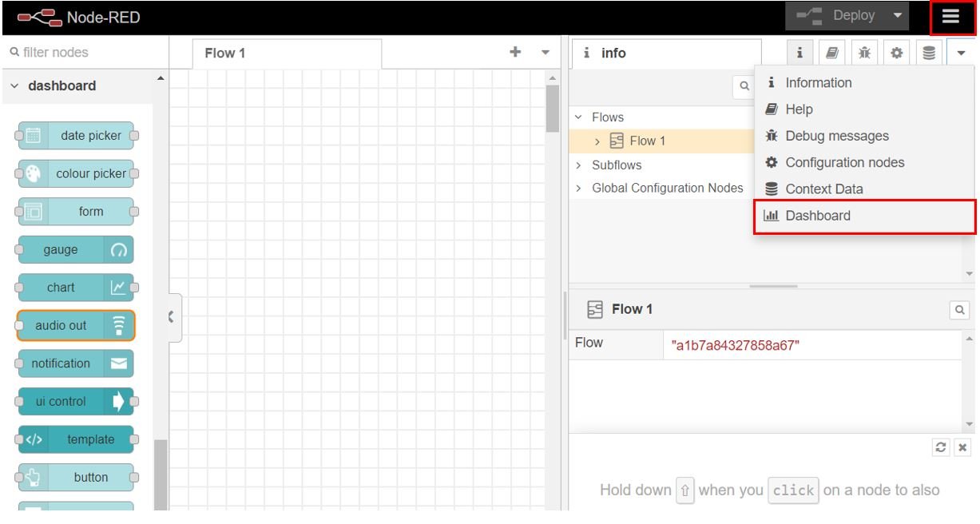Select the ui control node

[76, 402]
